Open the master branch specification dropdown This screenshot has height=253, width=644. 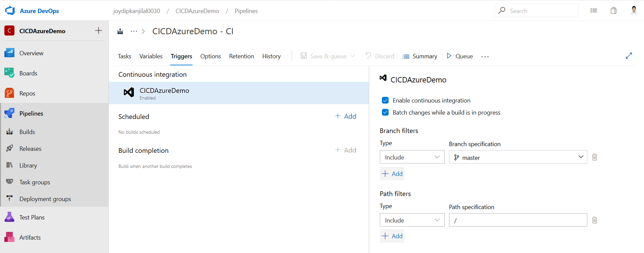[518, 157]
